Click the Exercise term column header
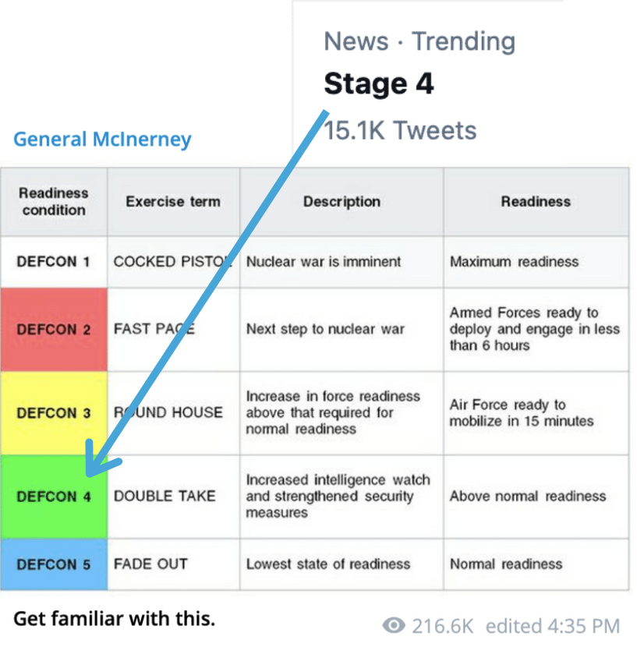 173,201
